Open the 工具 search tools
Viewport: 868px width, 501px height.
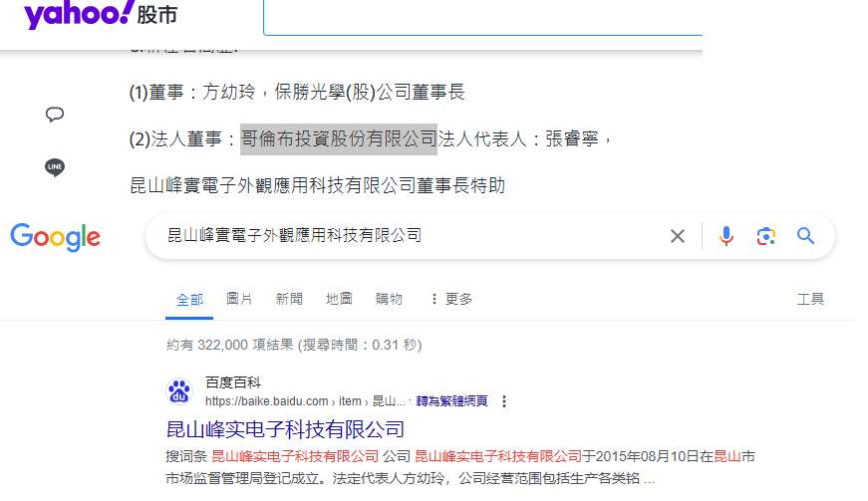point(810,299)
